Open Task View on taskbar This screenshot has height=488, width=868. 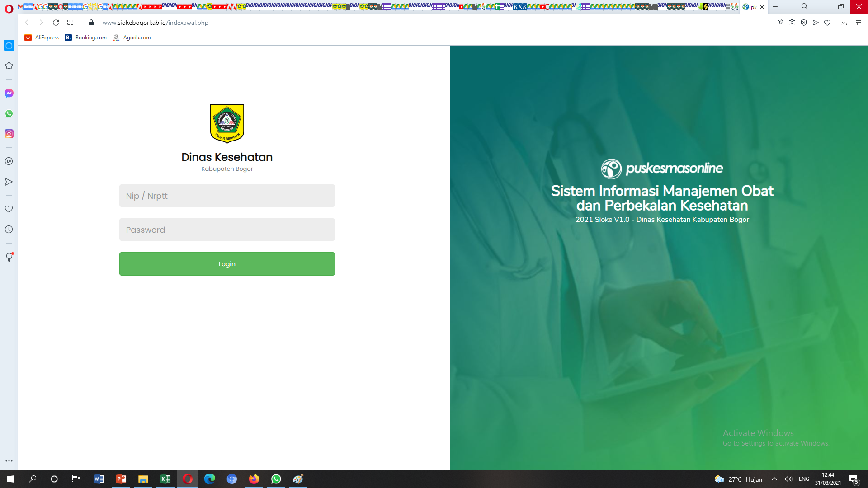76,479
